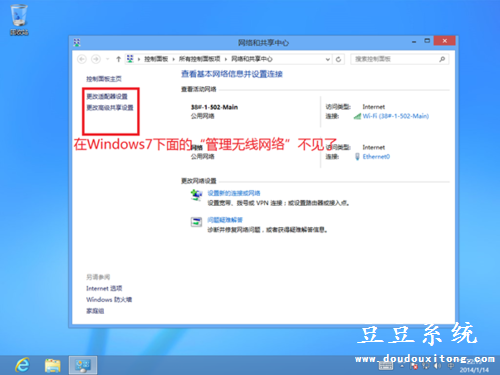Click the address bar network icon
The image size is (500, 375).
[130, 59]
